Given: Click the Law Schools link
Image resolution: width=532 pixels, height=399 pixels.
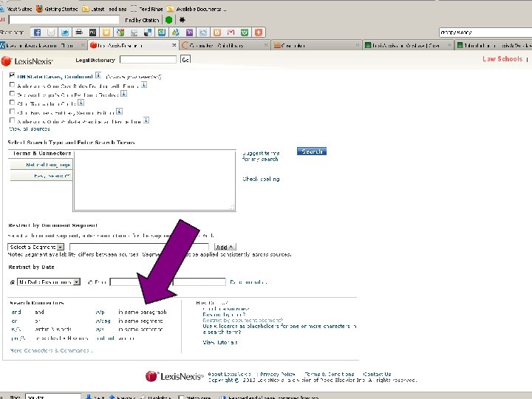Looking at the screenshot, I should [502, 58].
